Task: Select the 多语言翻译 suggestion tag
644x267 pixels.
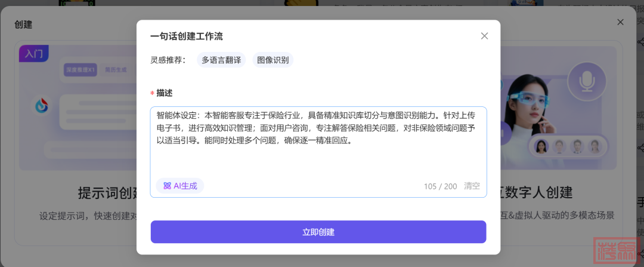Action: click(221, 60)
